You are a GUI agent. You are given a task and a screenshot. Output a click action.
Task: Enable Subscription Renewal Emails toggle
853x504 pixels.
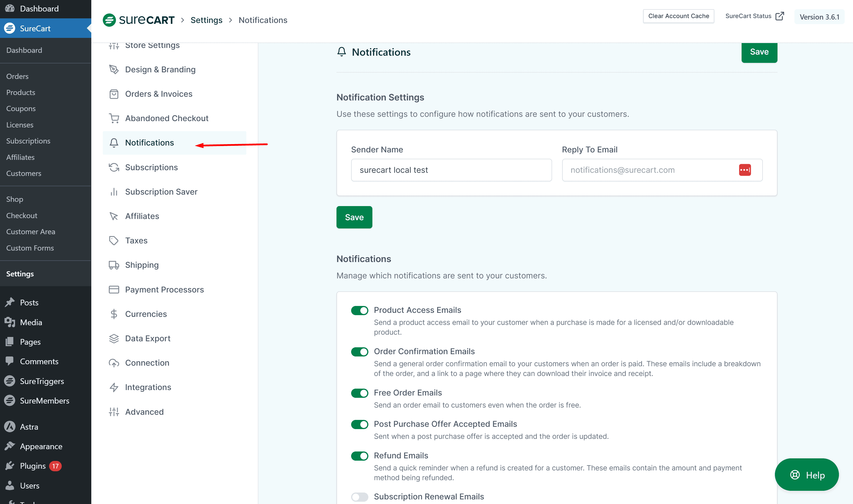pos(359,497)
